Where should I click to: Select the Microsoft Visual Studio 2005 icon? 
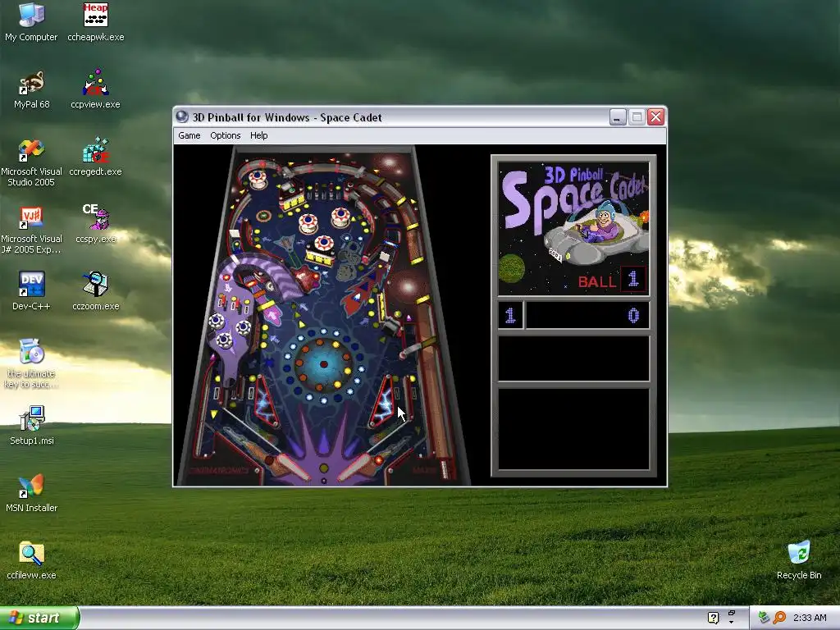pyautogui.click(x=31, y=162)
